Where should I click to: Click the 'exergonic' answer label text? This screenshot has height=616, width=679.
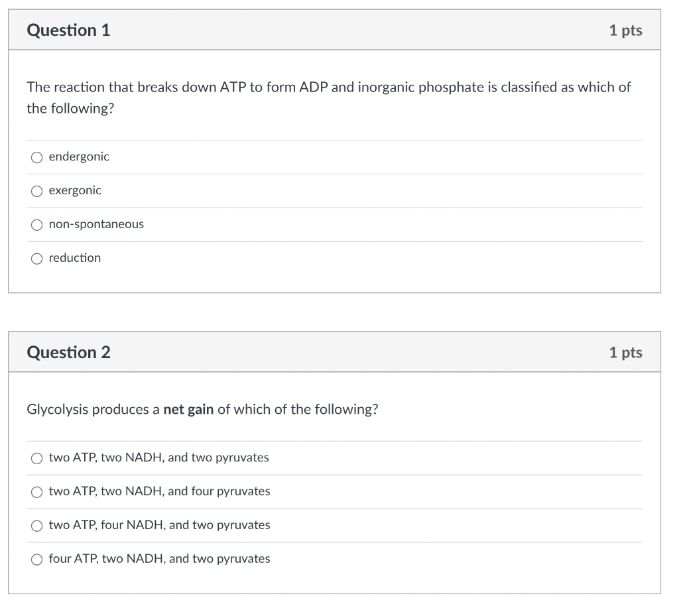75,190
